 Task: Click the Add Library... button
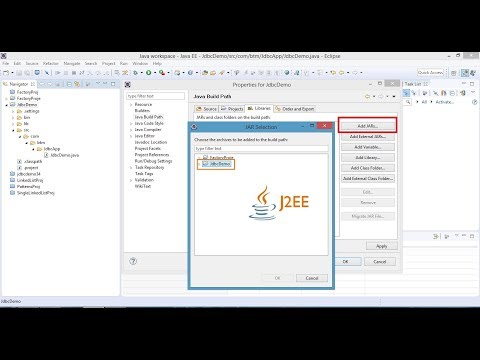(x=368, y=157)
